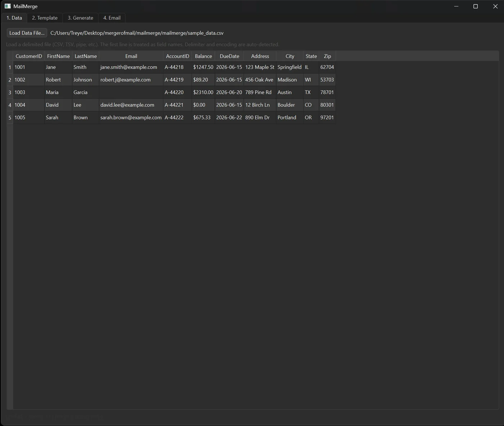The image size is (504, 426).
Task: Select address cell 123 Maple St
Action: (260, 67)
